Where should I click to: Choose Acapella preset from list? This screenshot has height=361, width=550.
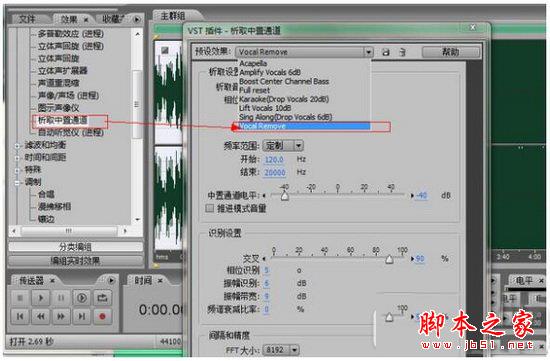253,63
